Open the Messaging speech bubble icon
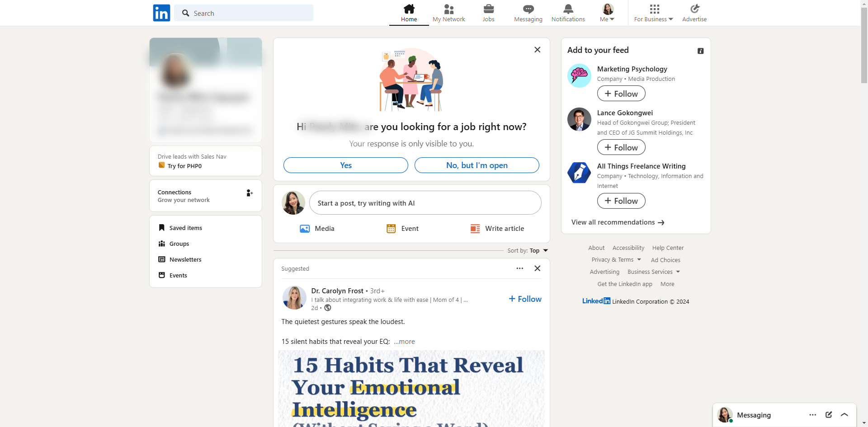The height and width of the screenshot is (427, 868). [x=528, y=9]
